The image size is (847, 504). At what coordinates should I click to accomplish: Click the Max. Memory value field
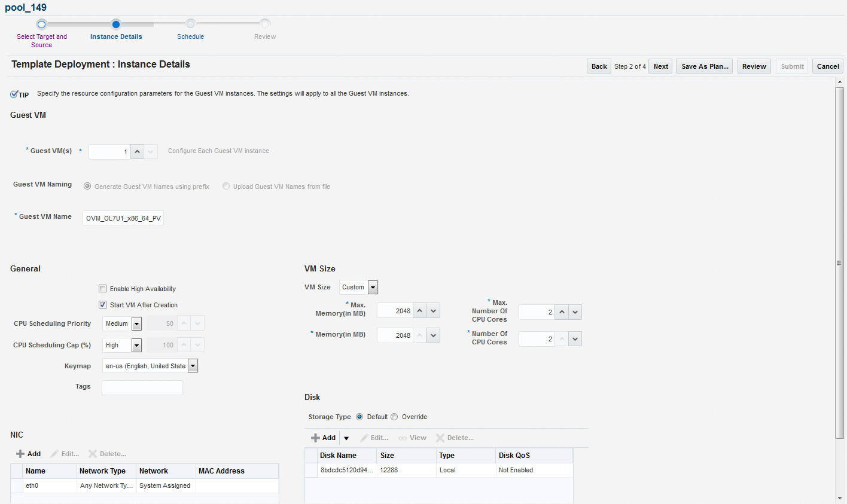tap(395, 310)
